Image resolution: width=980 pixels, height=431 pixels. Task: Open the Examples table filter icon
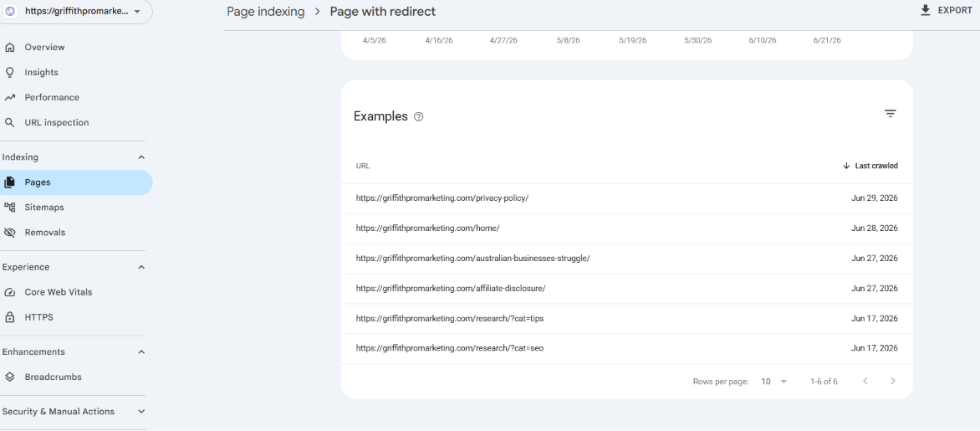pos(890,114)
